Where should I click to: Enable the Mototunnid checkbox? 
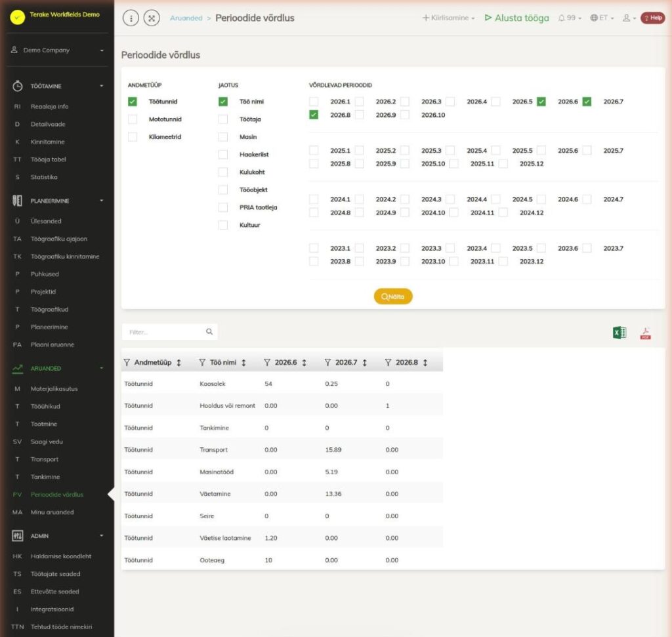133,119
